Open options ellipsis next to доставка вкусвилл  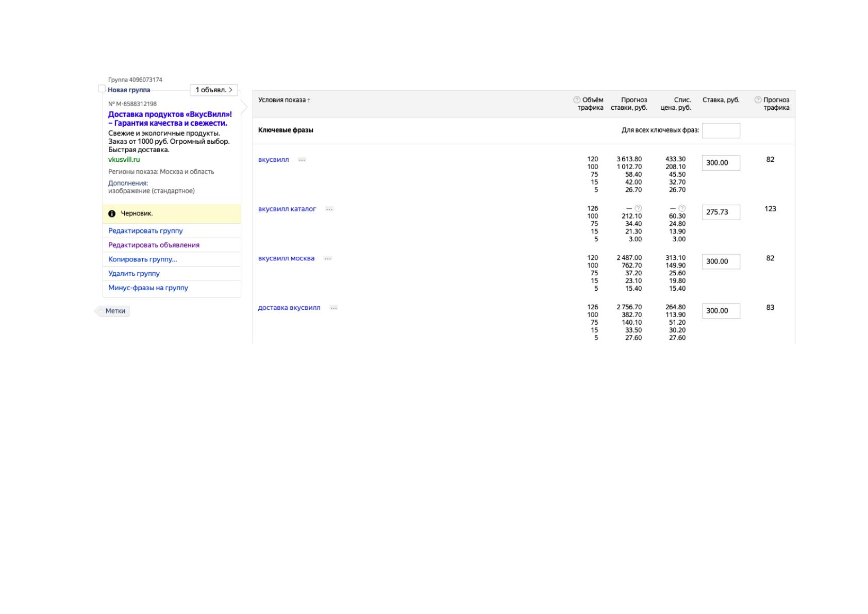[334, 308]
